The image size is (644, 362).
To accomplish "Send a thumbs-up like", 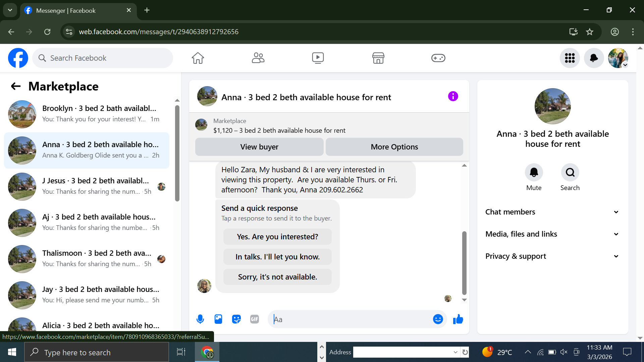I will coord(458,319).
